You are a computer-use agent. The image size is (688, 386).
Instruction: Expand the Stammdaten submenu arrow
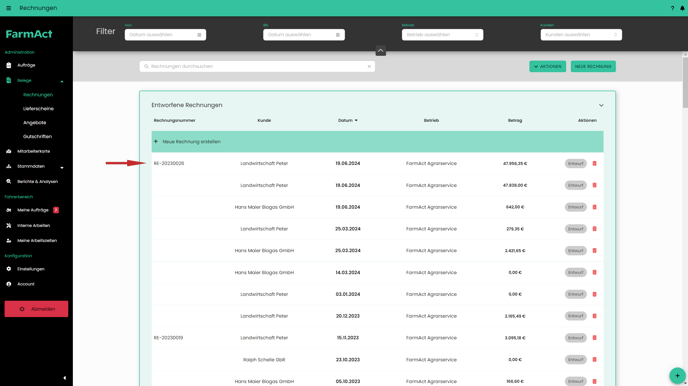(x=62, y=167)
